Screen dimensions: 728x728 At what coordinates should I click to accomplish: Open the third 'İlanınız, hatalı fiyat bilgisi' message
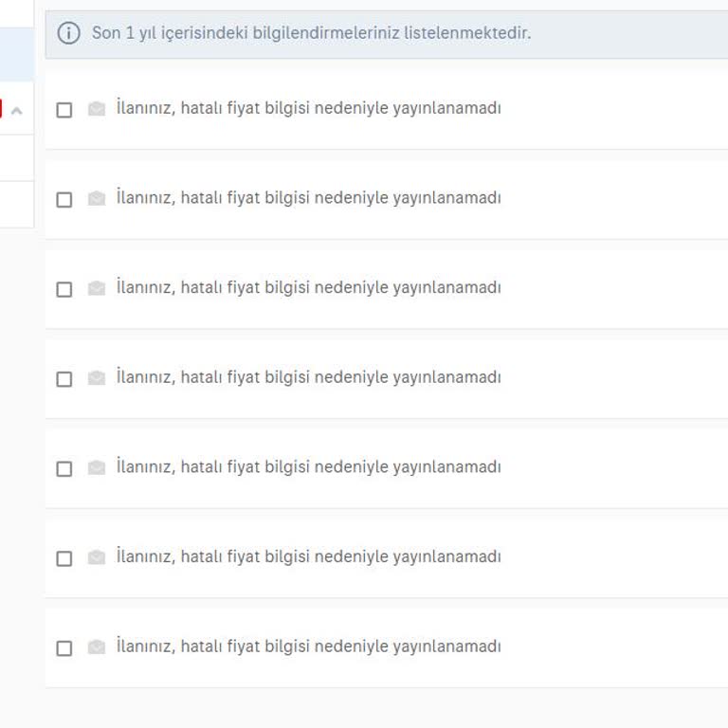tap(308, 287)
